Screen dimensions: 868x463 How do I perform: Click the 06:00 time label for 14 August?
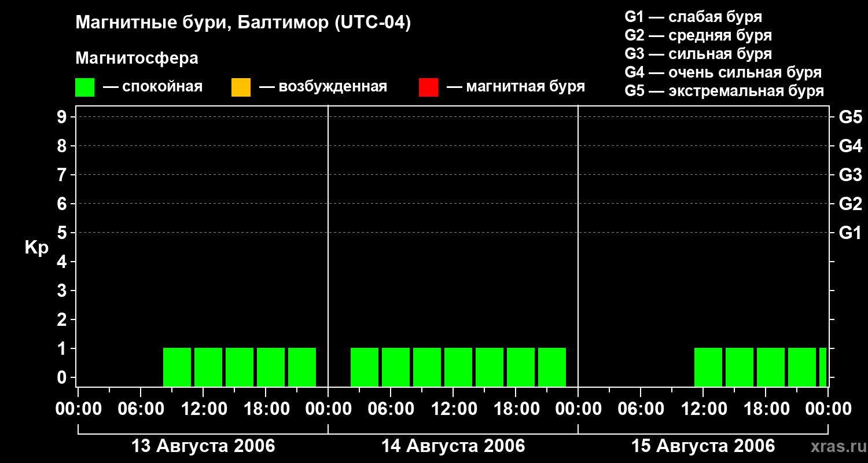391,409
